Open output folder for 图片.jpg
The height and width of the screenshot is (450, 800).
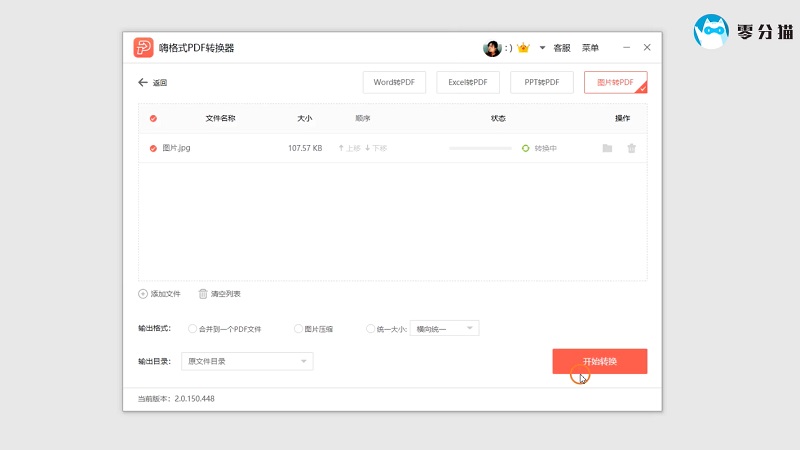tap(607, 148)
